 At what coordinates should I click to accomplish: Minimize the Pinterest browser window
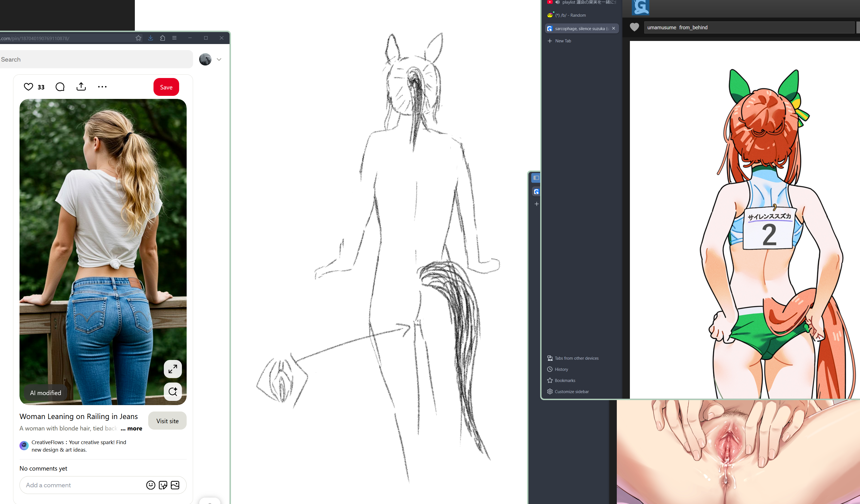(190, 38)
